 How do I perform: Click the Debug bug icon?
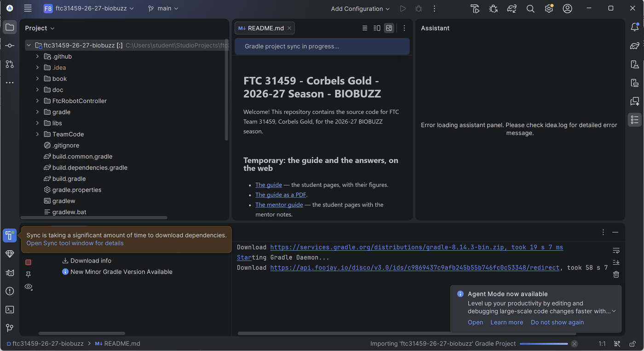pyautogui.click(x=419, y=9)
